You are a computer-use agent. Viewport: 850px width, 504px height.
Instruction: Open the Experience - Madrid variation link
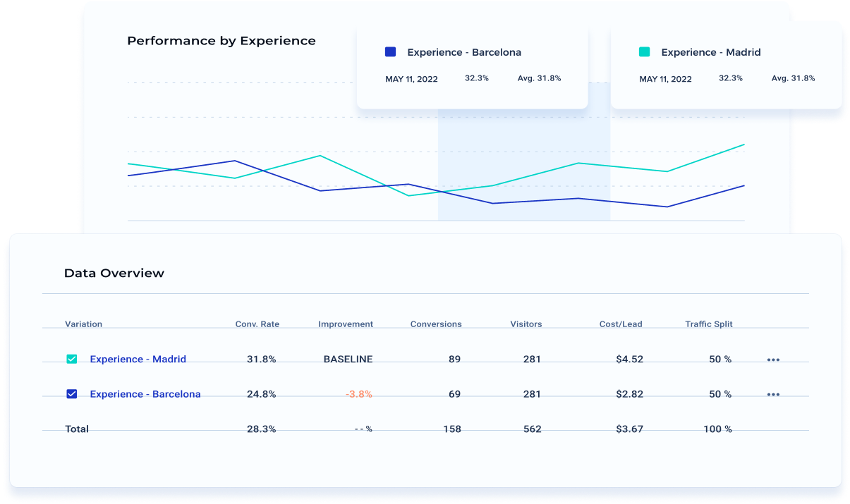[138, 359]
